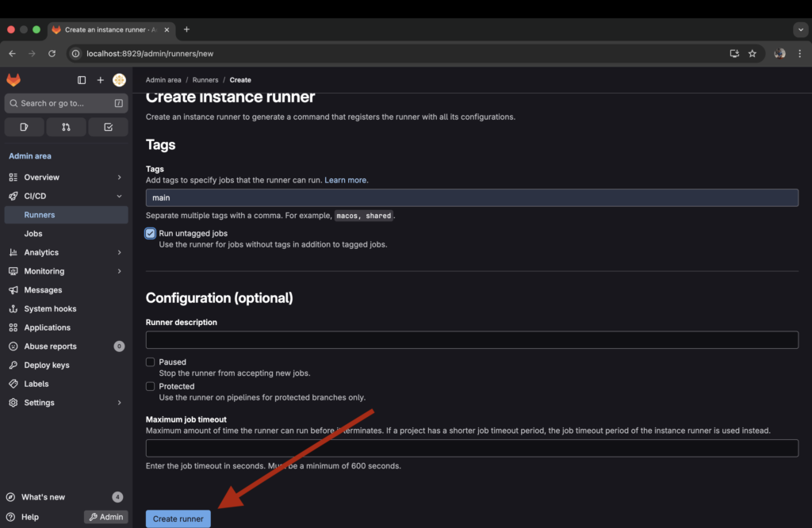Uncheck the Run untagged jobs checkbox

point(150,233)
